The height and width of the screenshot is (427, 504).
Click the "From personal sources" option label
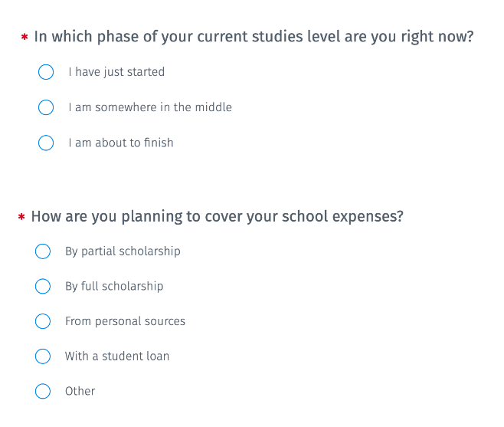[x=125, y=321]
